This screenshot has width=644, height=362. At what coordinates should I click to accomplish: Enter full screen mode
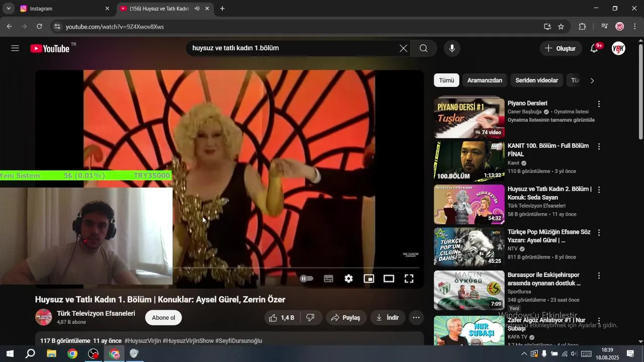point(409,279)
